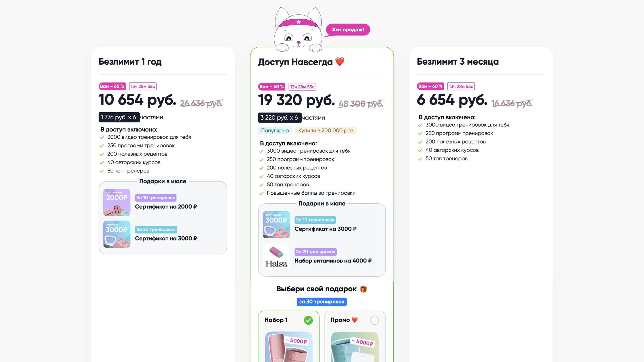Select the Набор 1 gift option checkmark
Image resolution: width=644 pixels, height=362 pixels.
[x=308, y=320]
